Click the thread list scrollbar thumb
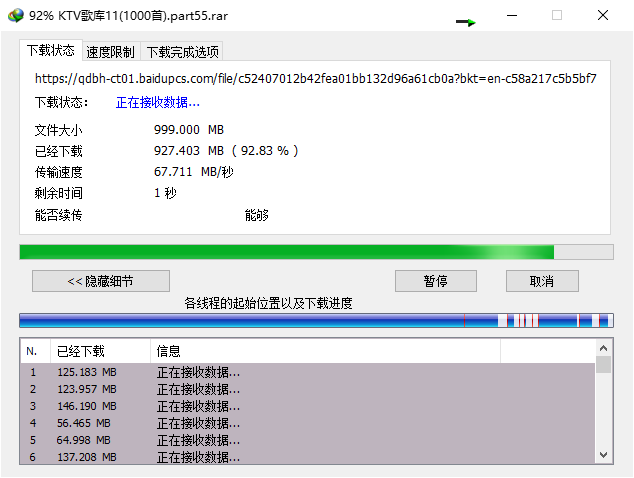Screen dimensions: 634x478 point(604,365)
